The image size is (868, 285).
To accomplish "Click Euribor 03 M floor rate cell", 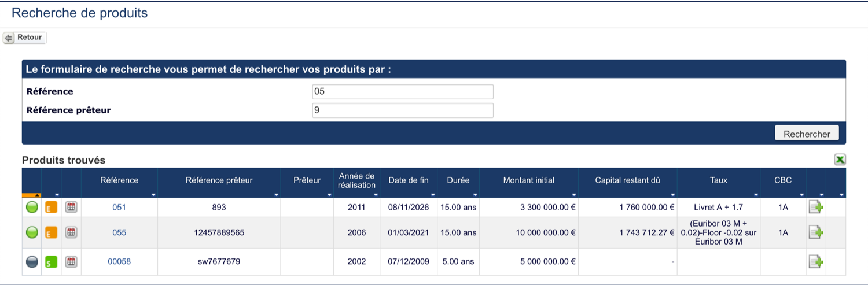I will (x=718, y=232).
